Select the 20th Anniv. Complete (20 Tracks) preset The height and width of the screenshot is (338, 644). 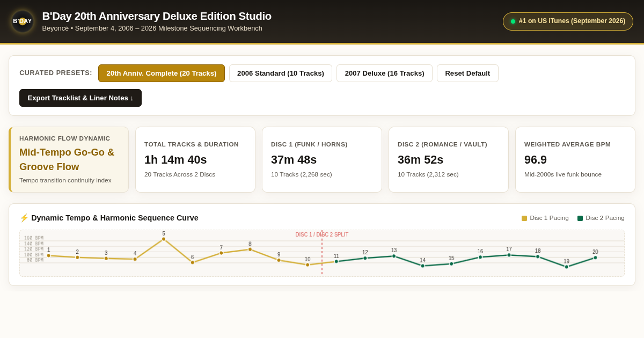[x=162, y=74]
